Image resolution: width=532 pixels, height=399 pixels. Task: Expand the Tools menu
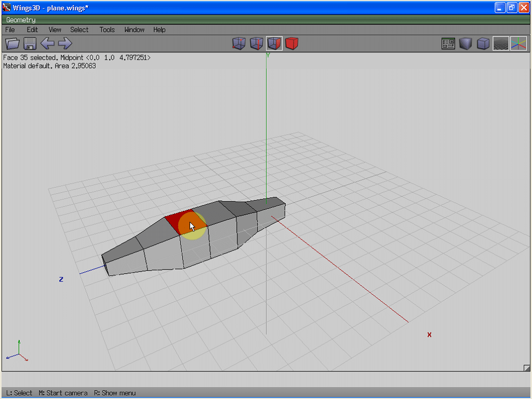pos(107,30)
